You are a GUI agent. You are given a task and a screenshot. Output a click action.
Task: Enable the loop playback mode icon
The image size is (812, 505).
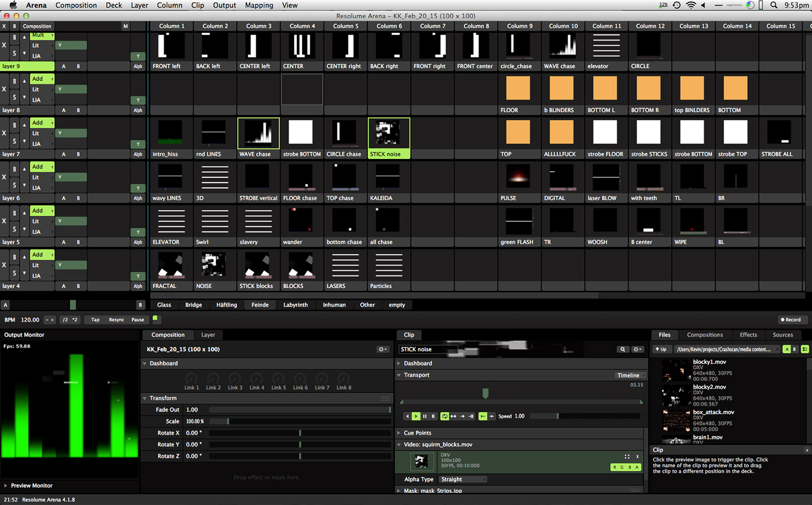[444, 416]
